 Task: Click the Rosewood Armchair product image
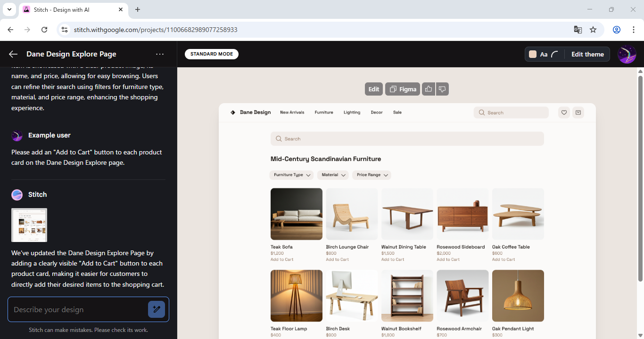pos(462,296)
